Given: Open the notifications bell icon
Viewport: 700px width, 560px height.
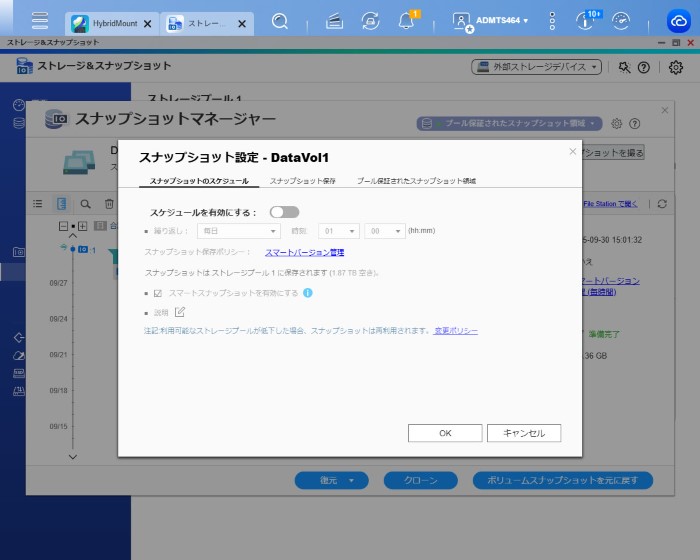Looking at the screenshot, I should pos(406,20).
